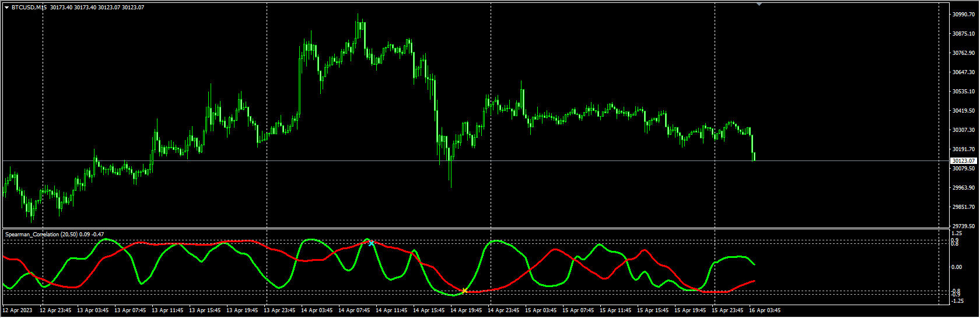The width and height of the screenshot is (980, 318).
Task: Click time label 15 Apr 15:45
Action: (653, 310)
